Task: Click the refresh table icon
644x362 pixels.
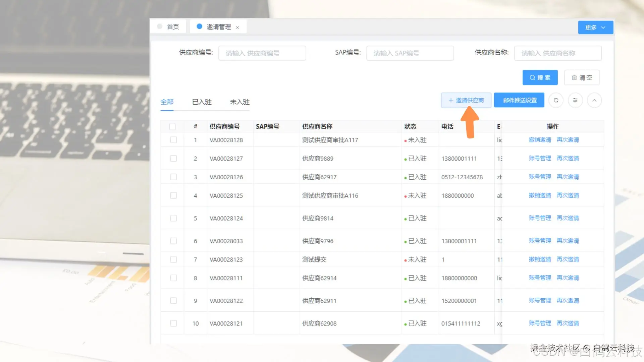Action: 556,100
